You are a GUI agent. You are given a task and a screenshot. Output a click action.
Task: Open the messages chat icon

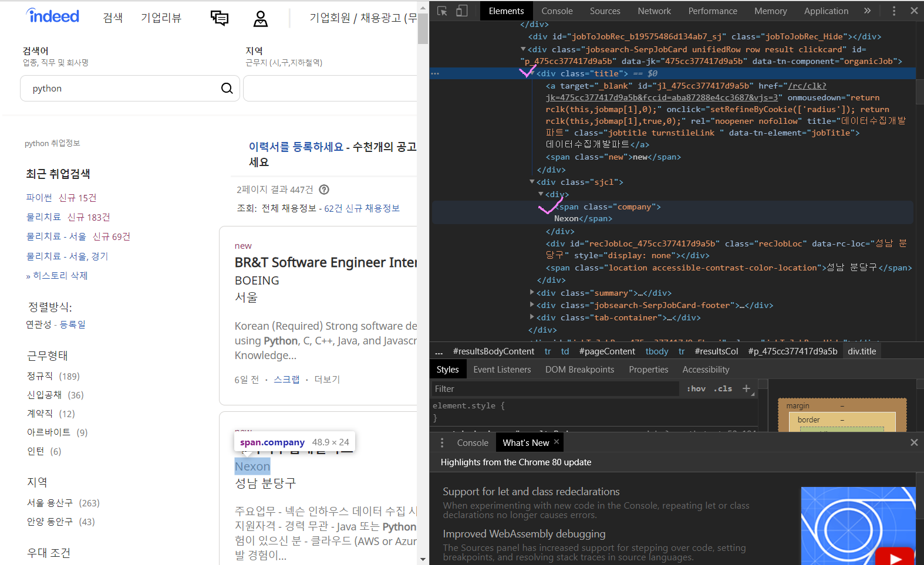tap(220, 18)
